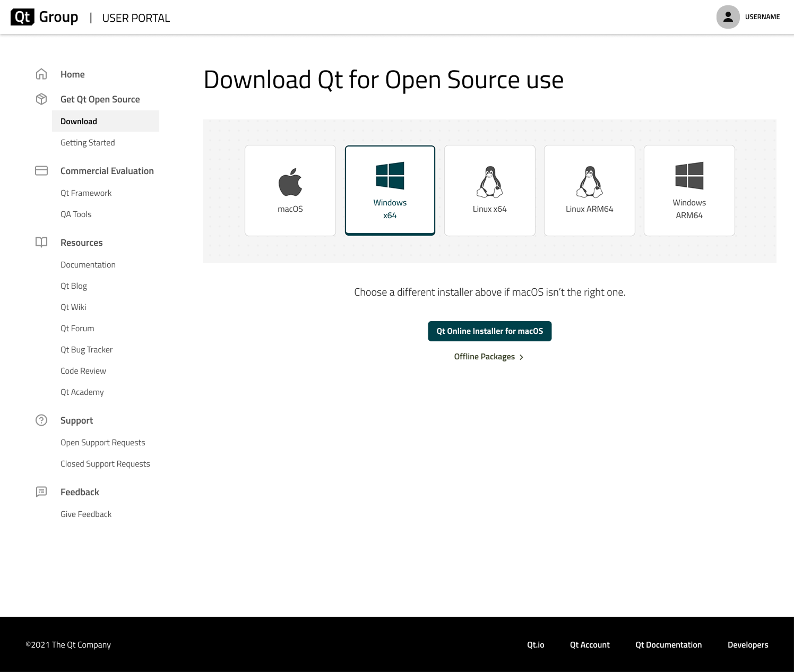Screen dimensions: 794x672
Task: Open the Qt Framework page
Action: (x=86, y=193)
